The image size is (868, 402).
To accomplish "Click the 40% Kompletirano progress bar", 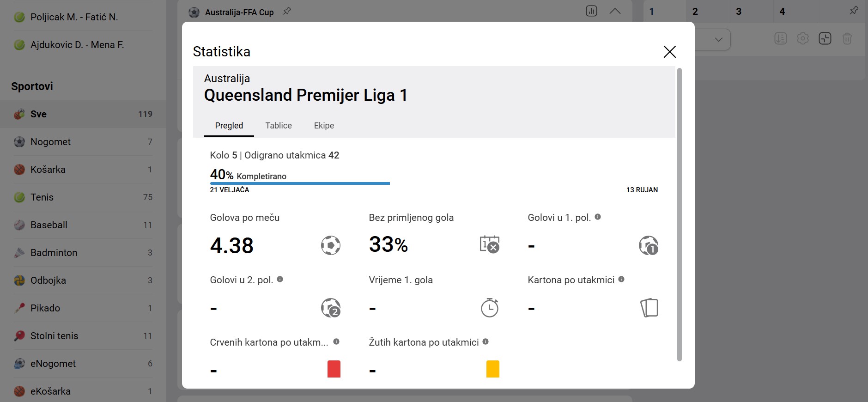I will (x=300, y=183).
